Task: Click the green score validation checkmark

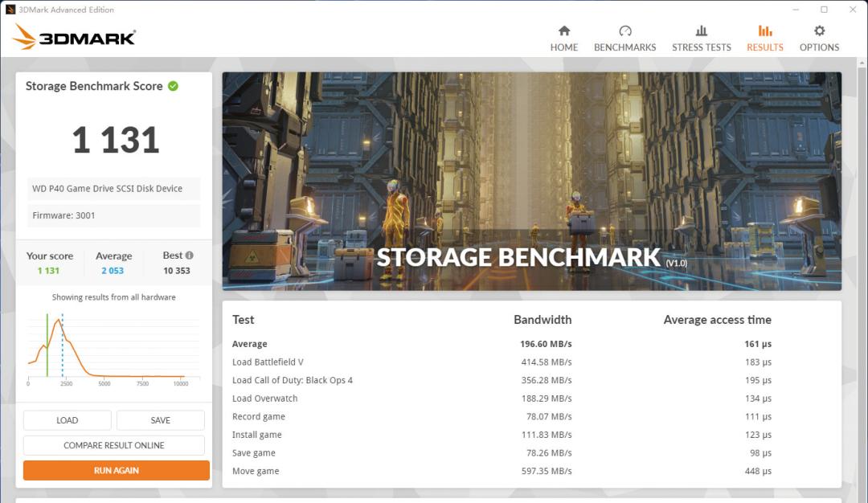Action: coord(173,86)
